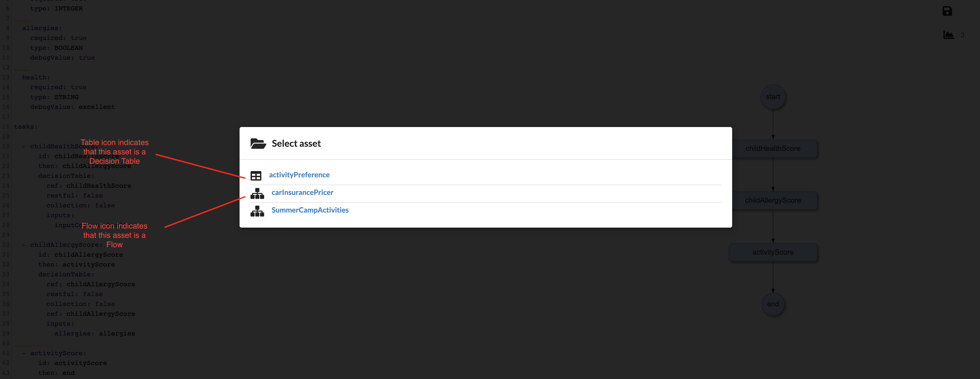
Task: Click the flow icon beside SummerCampActivities
Action: pos(257,211)
